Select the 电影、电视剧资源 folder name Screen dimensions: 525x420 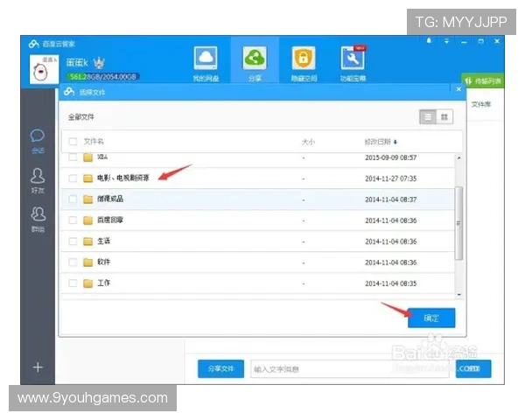coord(122,178)
